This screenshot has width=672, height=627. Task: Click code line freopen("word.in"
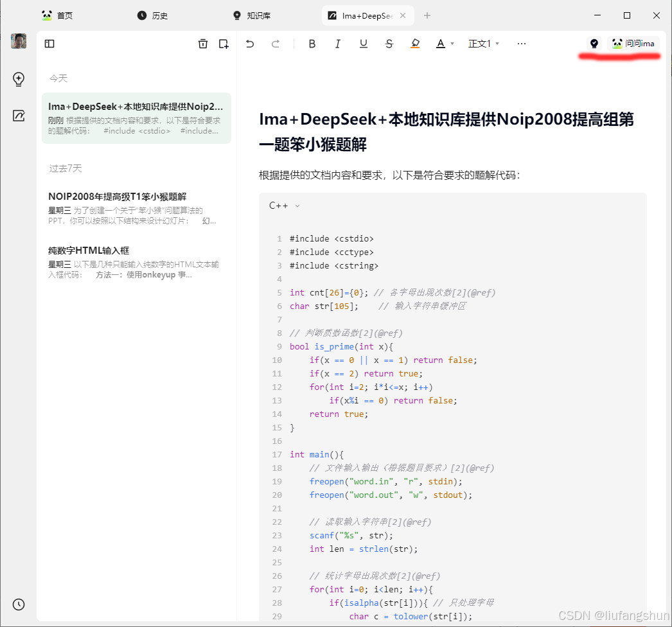tap(385, 482)
